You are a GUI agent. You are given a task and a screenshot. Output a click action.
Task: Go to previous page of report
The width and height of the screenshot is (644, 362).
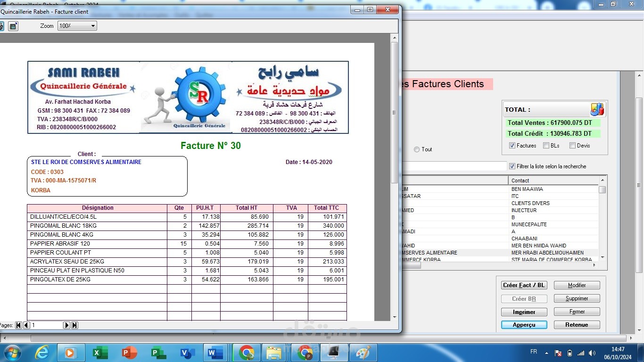click(26, 325)
